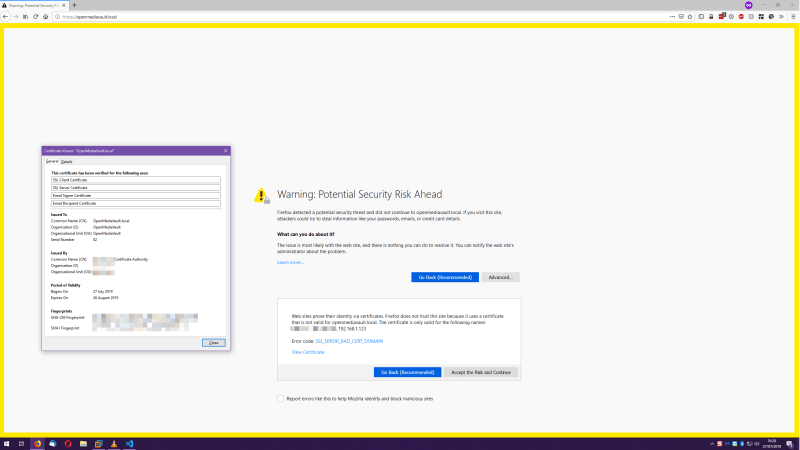Select the Email Recipient Certificate row

point(136,203)
